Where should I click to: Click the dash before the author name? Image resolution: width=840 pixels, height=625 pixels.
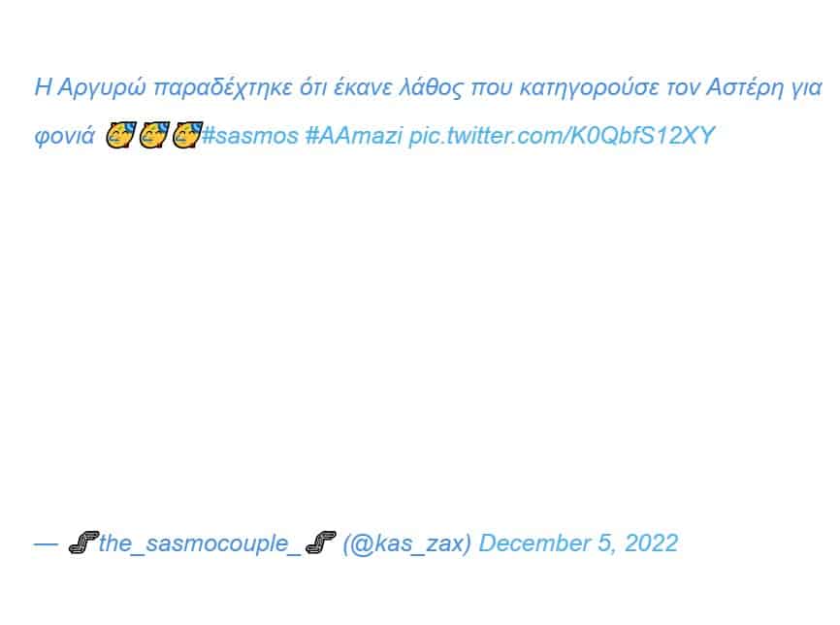pyautogui.click(x=46, y=543)
